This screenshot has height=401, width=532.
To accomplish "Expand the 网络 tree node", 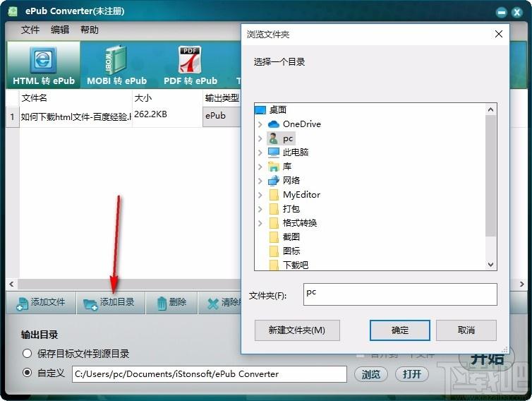I will 260,181.
